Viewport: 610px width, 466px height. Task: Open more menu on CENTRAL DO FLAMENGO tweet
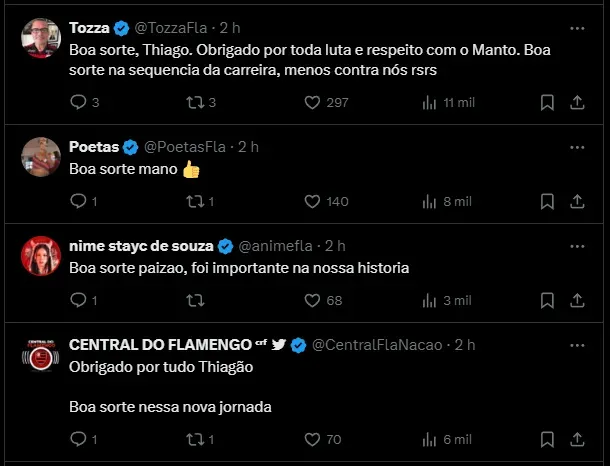point(577,345)
